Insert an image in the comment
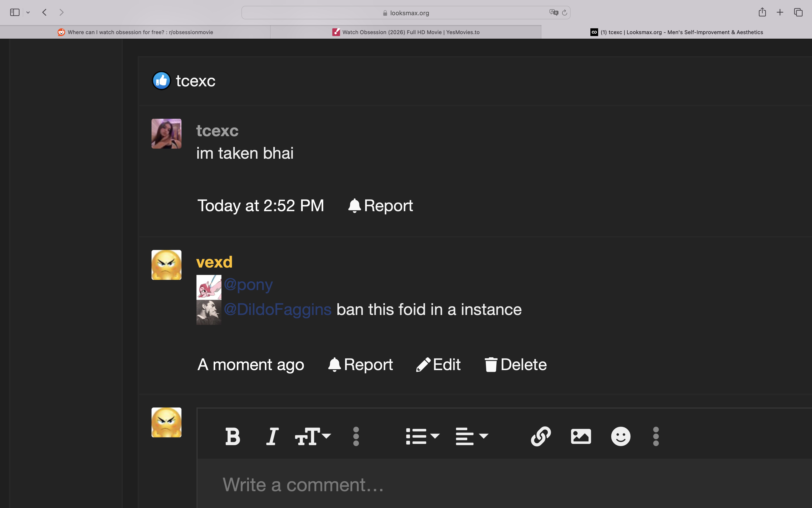This screenshot has width=812, height=508. 581,436
